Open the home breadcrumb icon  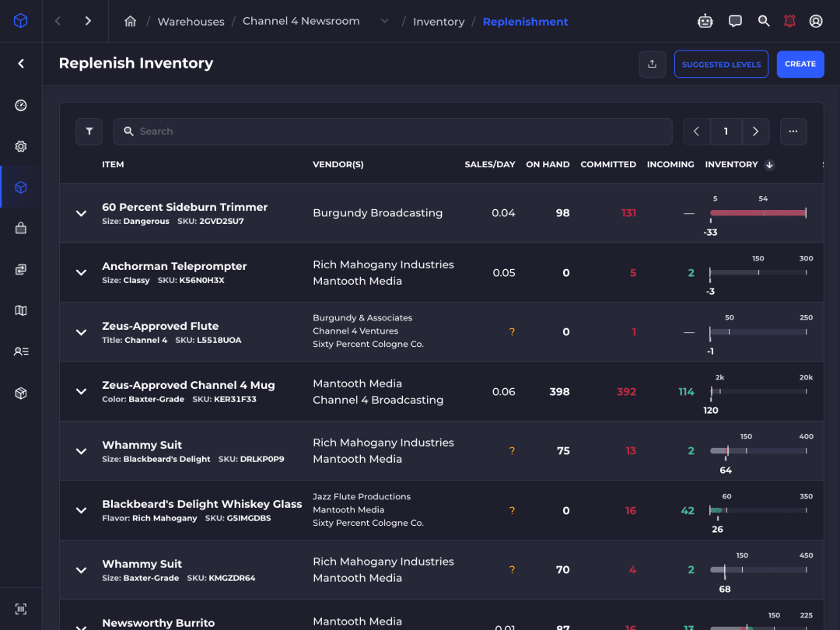[x=130, y=22]
